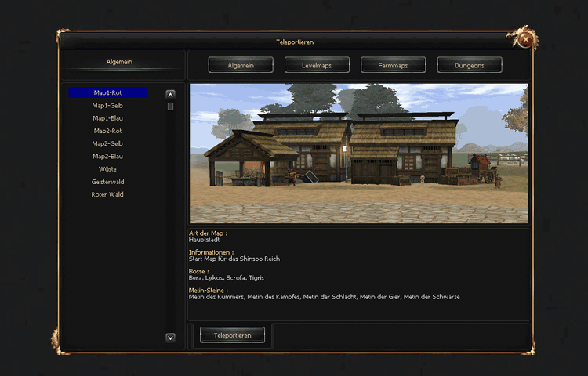588x376 pixels.
Task: Open the Farmmaps tab
Action: click(393, 65)
